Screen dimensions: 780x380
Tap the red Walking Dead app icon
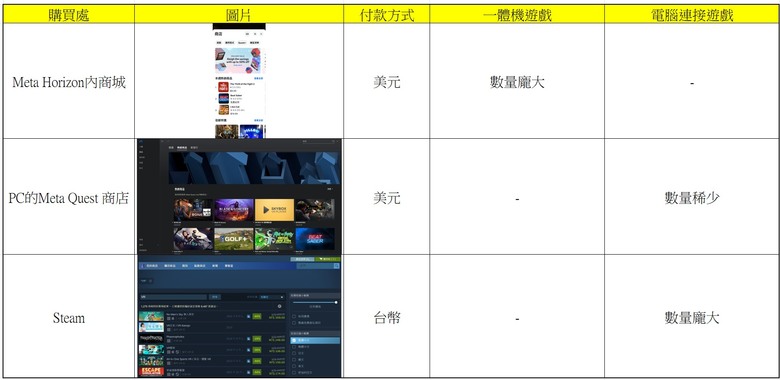(223, 87)
